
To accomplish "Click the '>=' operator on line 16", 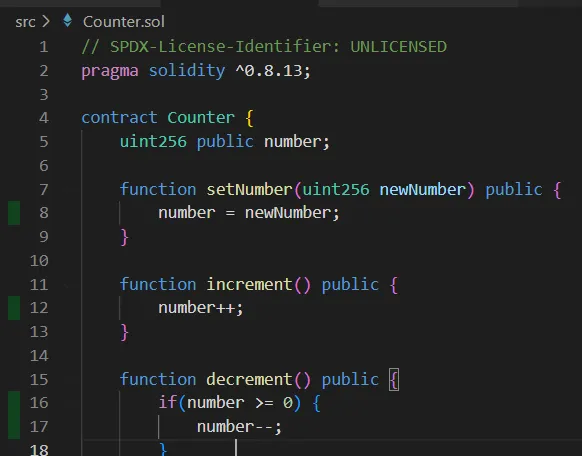I will (x=264, y=403).
